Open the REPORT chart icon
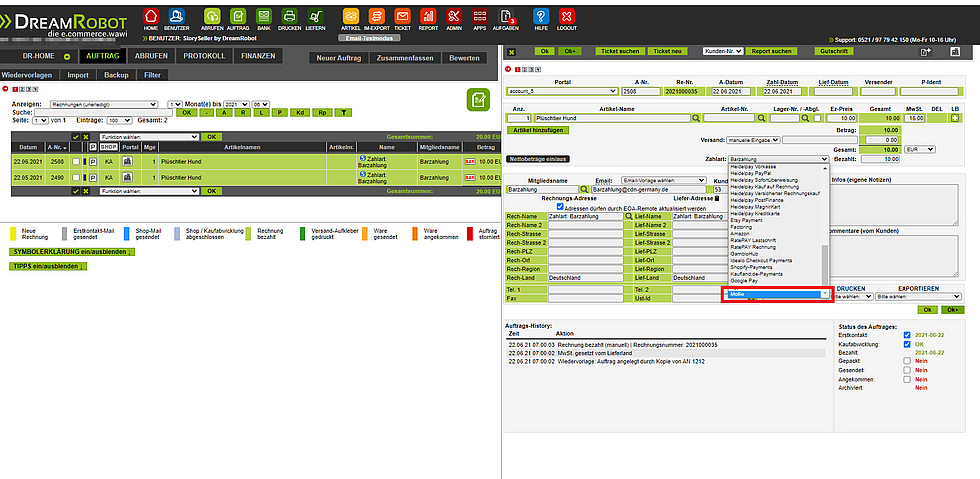The image size is (980, 479). [428, 16]
